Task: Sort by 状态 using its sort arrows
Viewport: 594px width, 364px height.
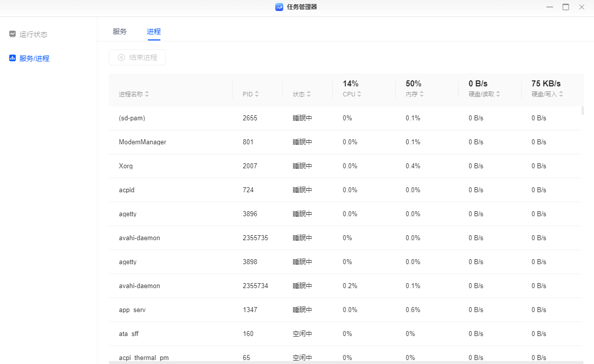Action: pos(309,94)
